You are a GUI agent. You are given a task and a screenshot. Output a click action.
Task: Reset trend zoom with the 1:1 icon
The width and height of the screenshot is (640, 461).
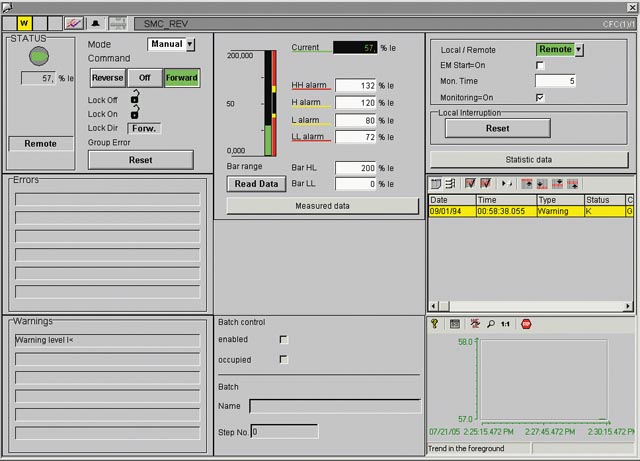coord(506,324)
